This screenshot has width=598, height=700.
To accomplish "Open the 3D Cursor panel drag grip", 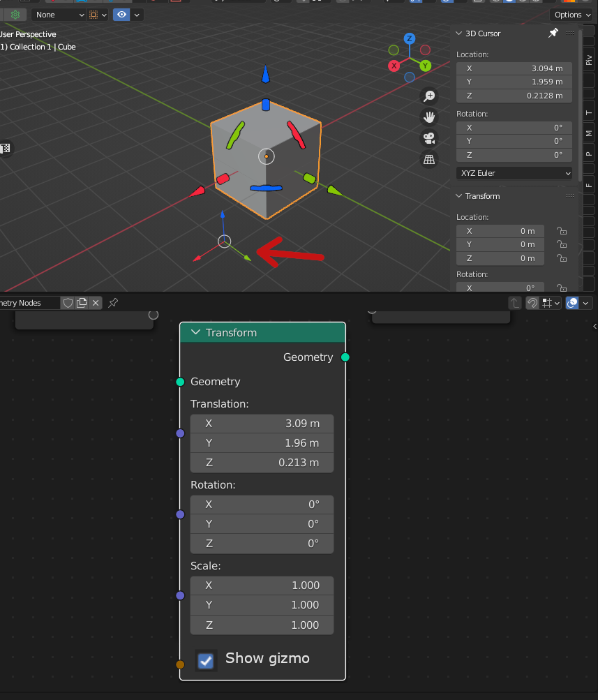I will coord(570,33).
